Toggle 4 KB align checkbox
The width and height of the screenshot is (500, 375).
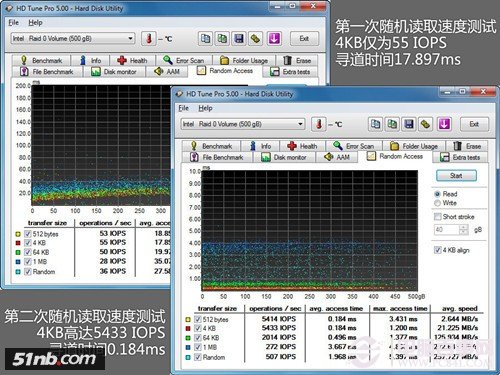[x=438, y=250]
